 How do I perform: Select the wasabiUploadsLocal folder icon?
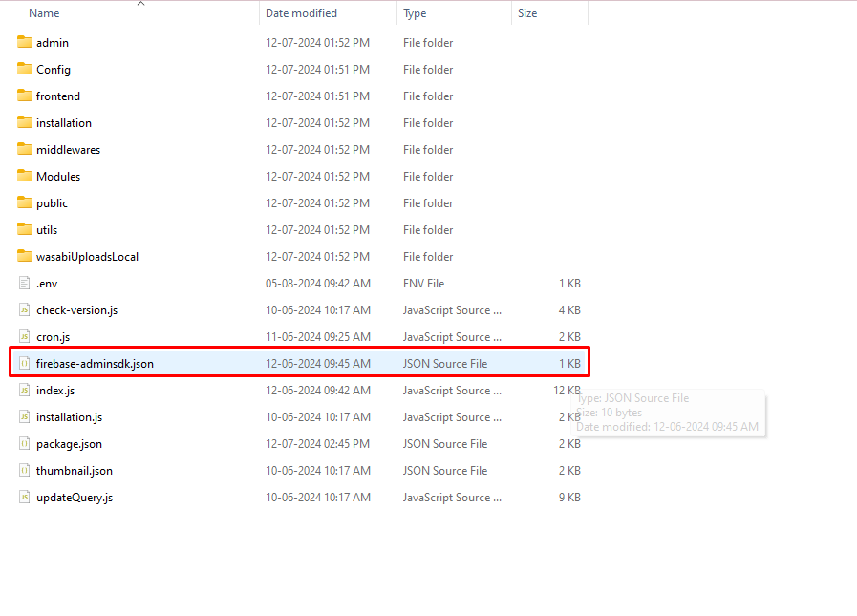point(25,257)
